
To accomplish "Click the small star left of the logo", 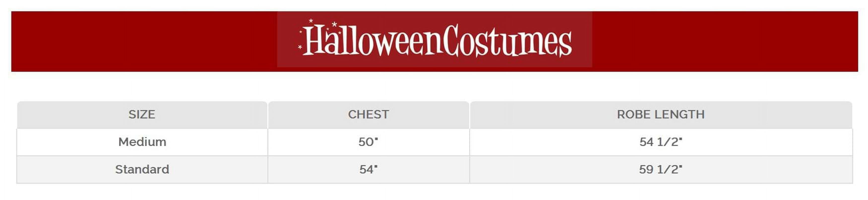I will pos(300,47).
